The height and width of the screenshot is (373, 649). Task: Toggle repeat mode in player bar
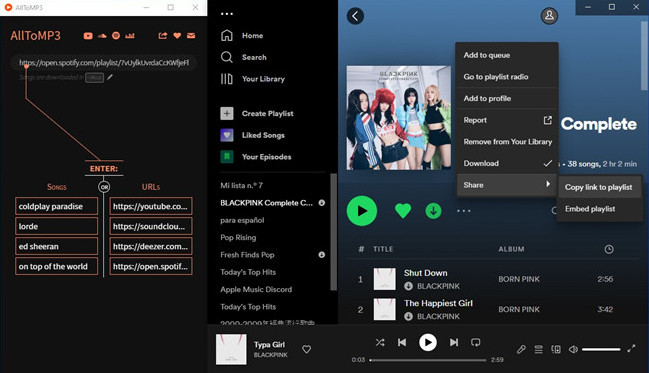[x=476, y=342]
